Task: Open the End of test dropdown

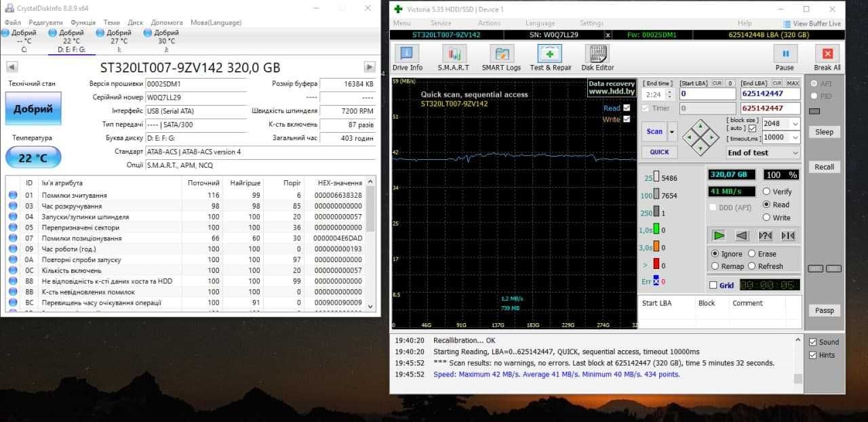Action: click(x=764, y=152)
